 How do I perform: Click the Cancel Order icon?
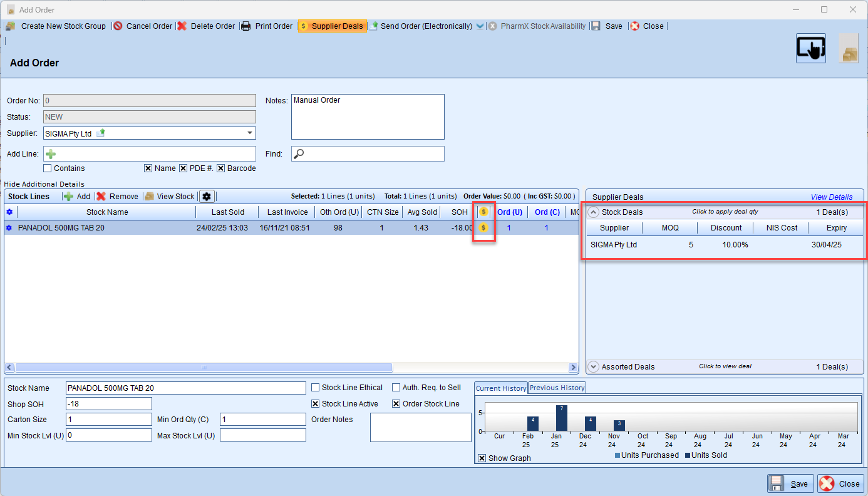click(118, 26)
